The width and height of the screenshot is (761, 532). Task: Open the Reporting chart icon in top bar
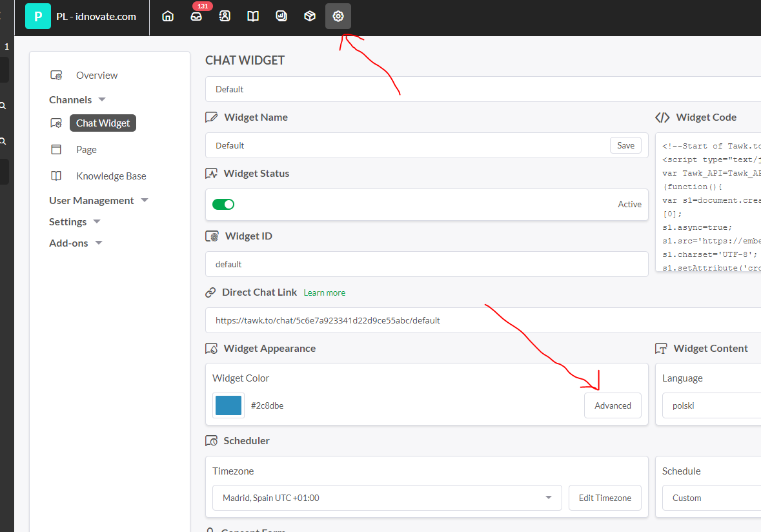tap(281, 16)
